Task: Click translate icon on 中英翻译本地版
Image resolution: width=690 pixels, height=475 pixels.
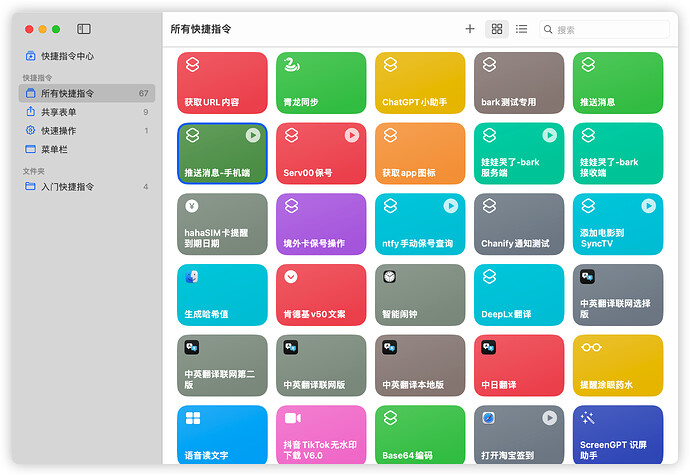Action: click(x=390, y=347)
